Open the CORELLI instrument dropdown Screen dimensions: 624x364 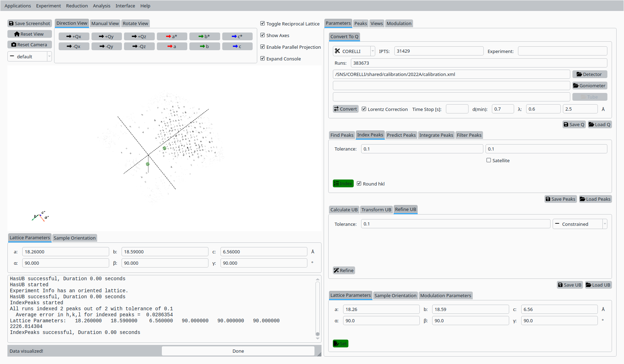click(353, 51)
